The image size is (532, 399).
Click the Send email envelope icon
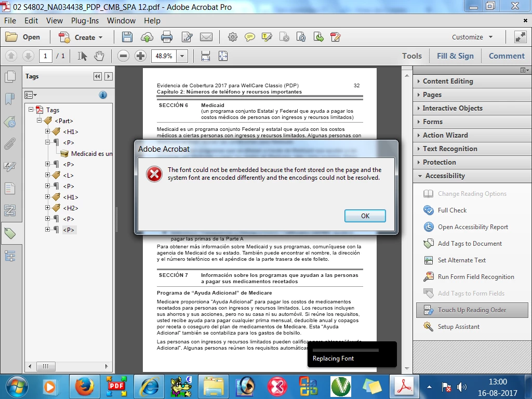tap(206, 37)
